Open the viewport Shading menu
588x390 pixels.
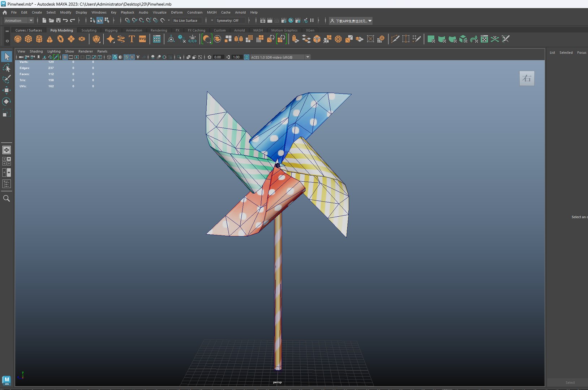[36, 51]
